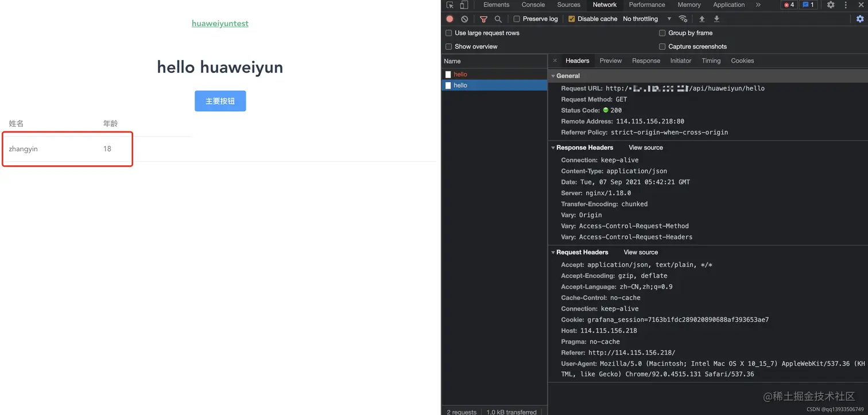
Task: Click the blue 主要按钮 button
Action: (x=220, y=101)
